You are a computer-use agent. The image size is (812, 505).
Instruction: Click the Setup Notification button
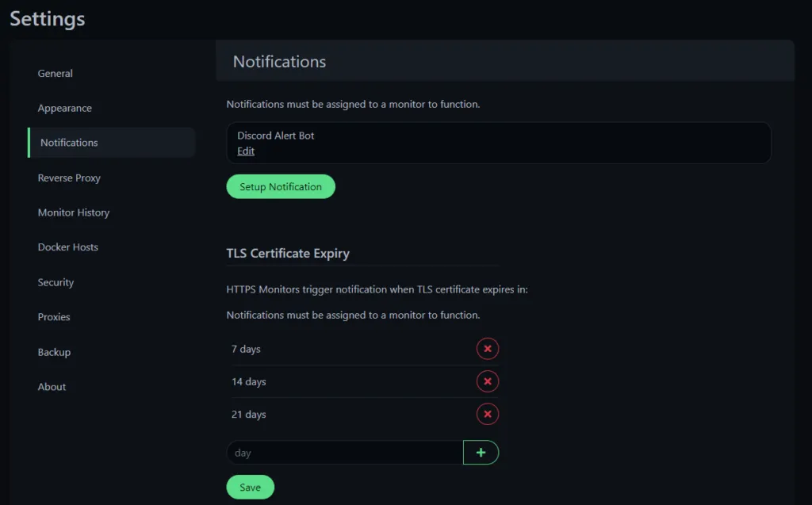281,187
